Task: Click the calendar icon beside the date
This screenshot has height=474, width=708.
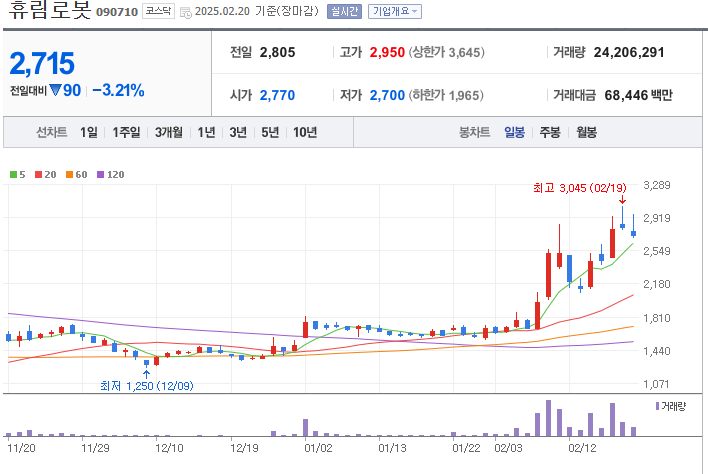Action: click(x=186, y=12)
